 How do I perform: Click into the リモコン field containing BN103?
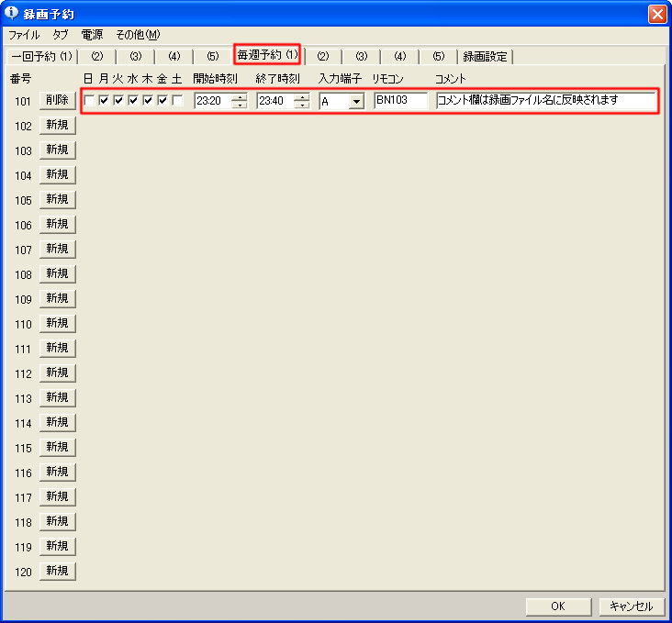pos(401,100)
